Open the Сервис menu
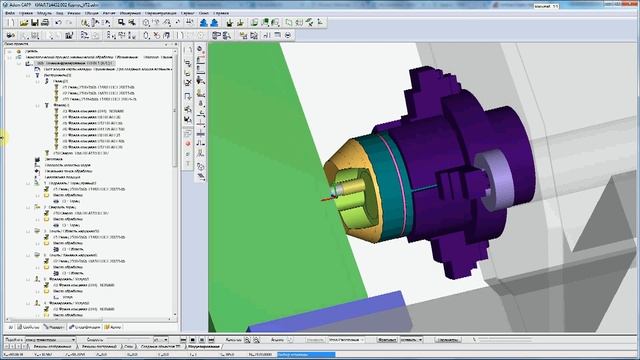640x360 pixels. click(x=187, y=13)
